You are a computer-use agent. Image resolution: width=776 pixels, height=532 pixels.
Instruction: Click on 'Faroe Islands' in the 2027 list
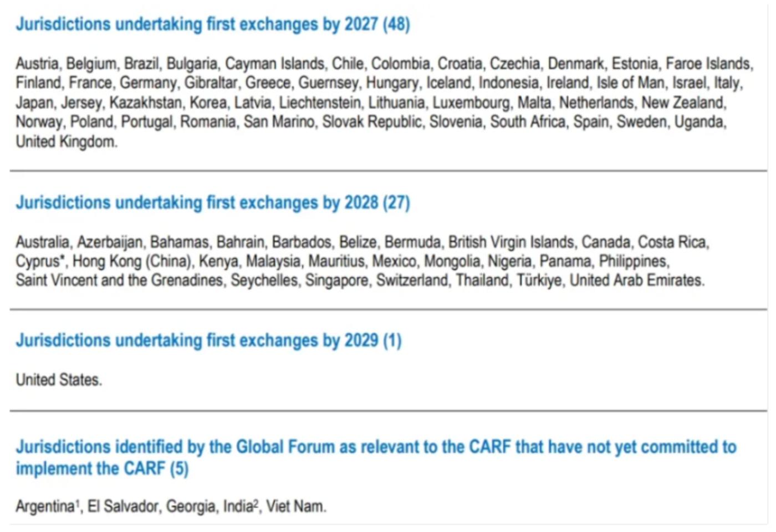(708, 64)
